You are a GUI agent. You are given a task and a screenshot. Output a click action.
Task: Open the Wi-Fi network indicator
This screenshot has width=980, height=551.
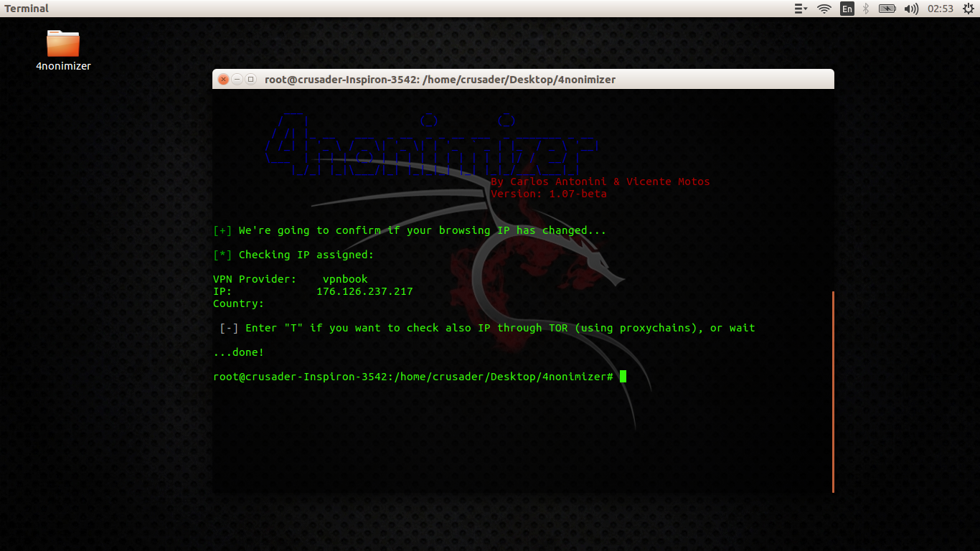pyautogui.click(x=824, y=9)
